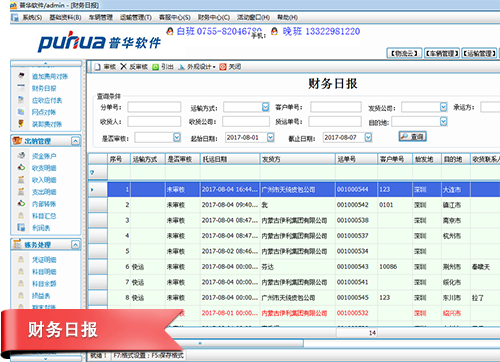Click the 反审核 X toolbar icon
Viewport: 500px width, 362px height.
pos(123,67)
